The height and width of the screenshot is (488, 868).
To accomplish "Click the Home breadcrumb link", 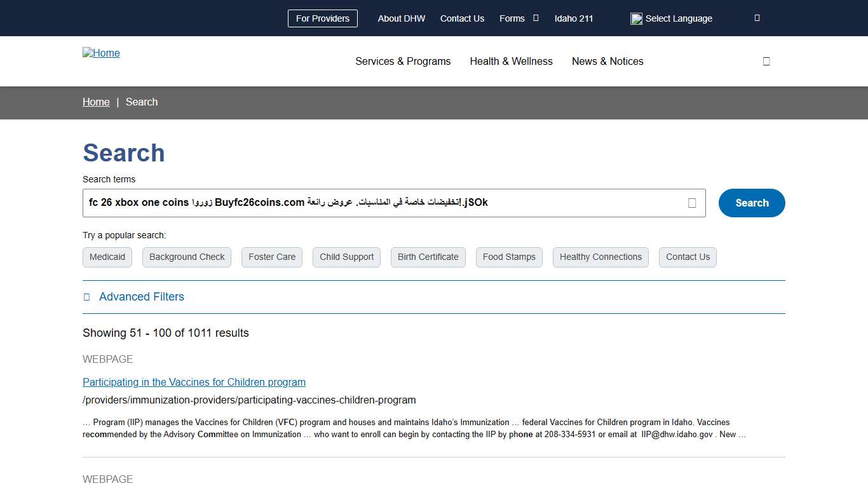I will [x=96, y=102].
